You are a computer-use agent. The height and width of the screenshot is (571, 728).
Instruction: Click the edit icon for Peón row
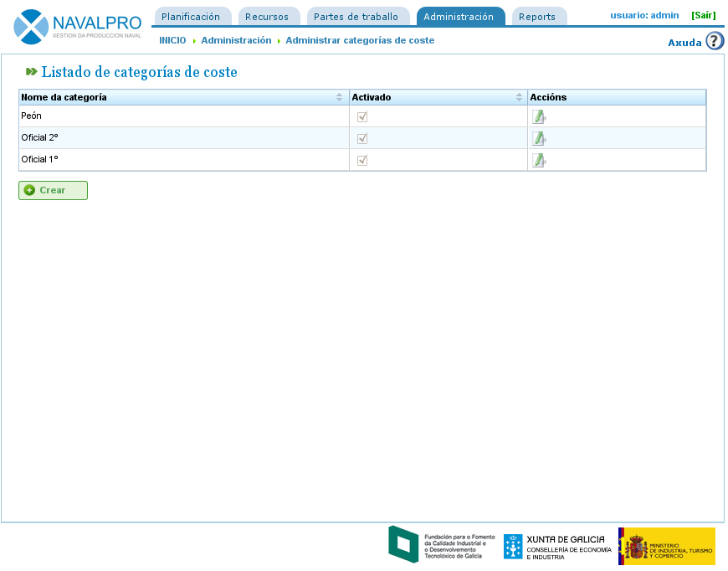539,116
